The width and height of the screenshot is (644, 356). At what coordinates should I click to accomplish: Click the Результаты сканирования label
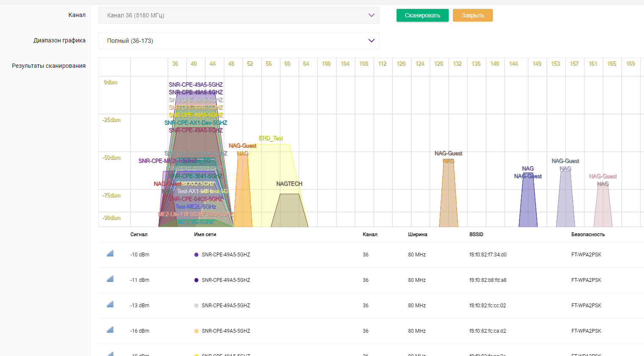click(49, 66)
